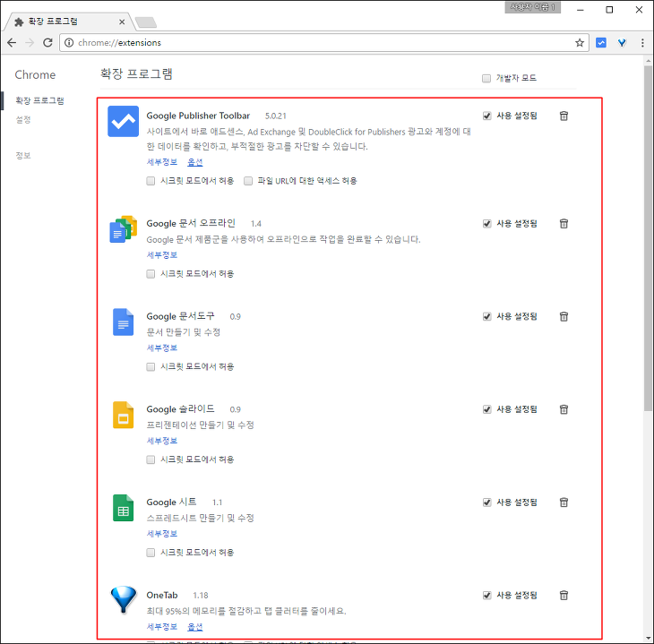The height and width of the screenshot is (644, 654).
Task: Click the chrome://extensions address bar
Action: (x=323, y=42)
